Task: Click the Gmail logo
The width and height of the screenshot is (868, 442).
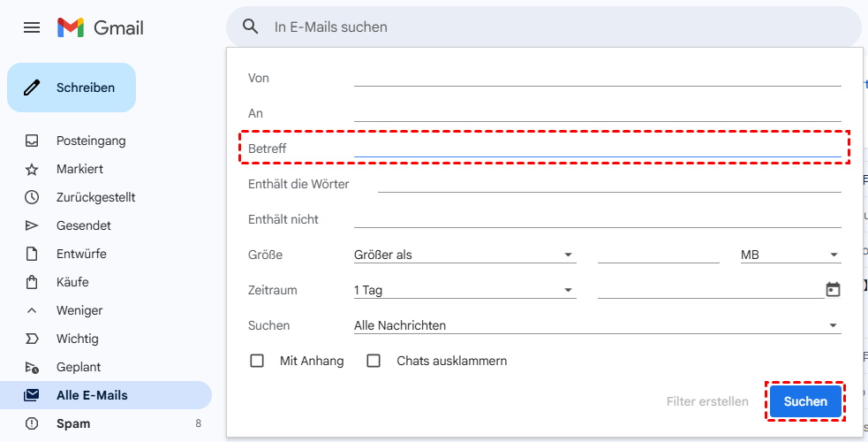Action: point(100,27)
